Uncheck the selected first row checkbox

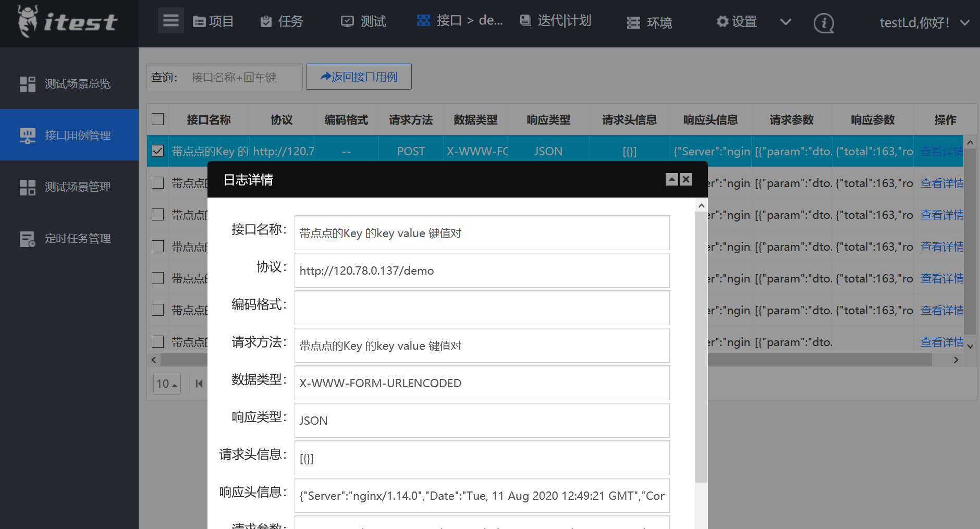coord(157,151)
